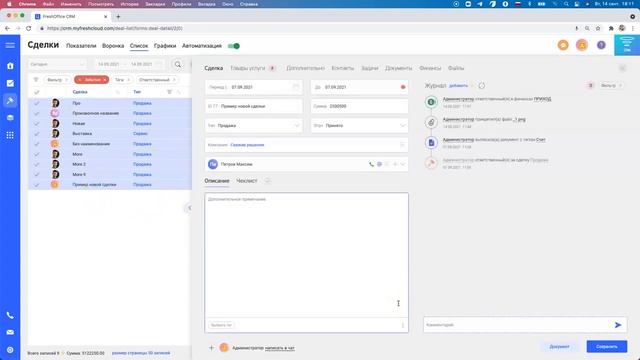Click the добавить link next to Журнал
Image resolution: width=640 pixels, height=360 pixels.
pyautogui.click(x=458, y=86)
